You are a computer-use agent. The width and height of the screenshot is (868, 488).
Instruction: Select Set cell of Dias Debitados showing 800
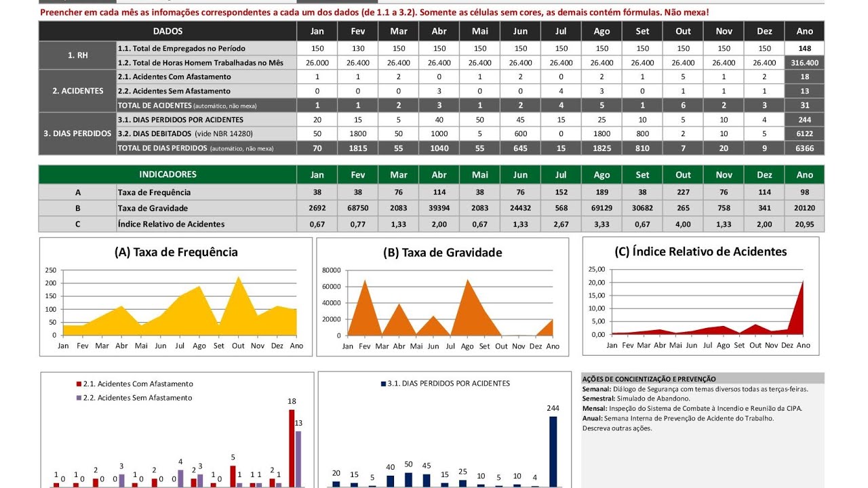[x=643, y=134]
